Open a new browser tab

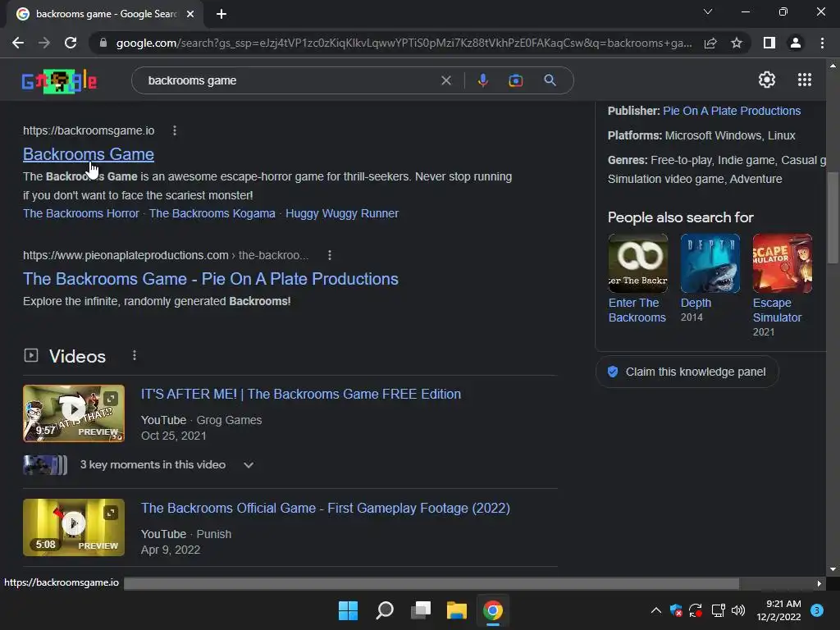tap(221, 14)
